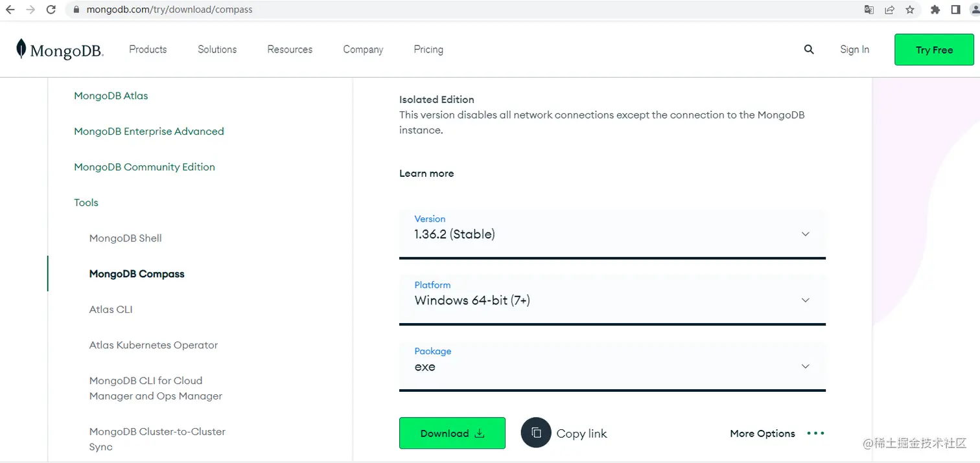
Task: Open the site search magnifier
Action: 809,49
